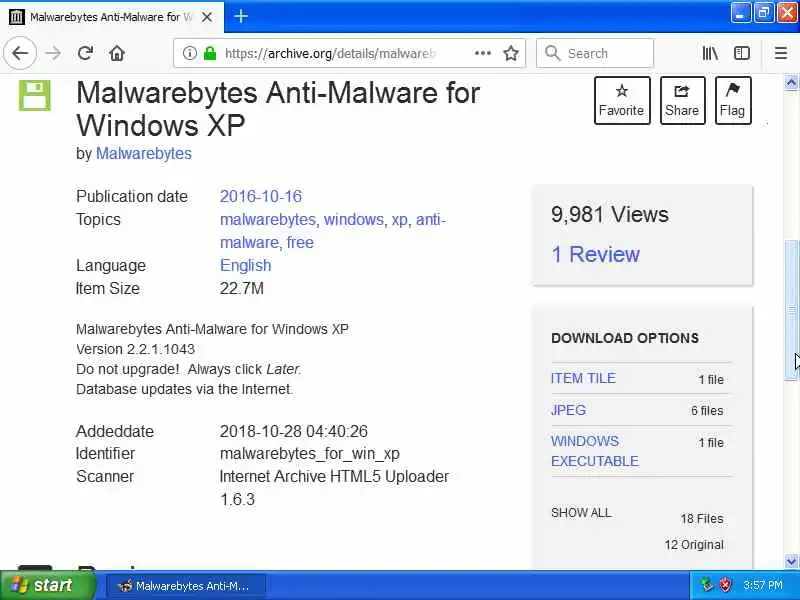Image resolution: width=800 pixels, height=600 pixels.
Task: Select the Malwarebytes Anti-M... taskbar button
Action: pyautogui.click(x=185, y=586)
